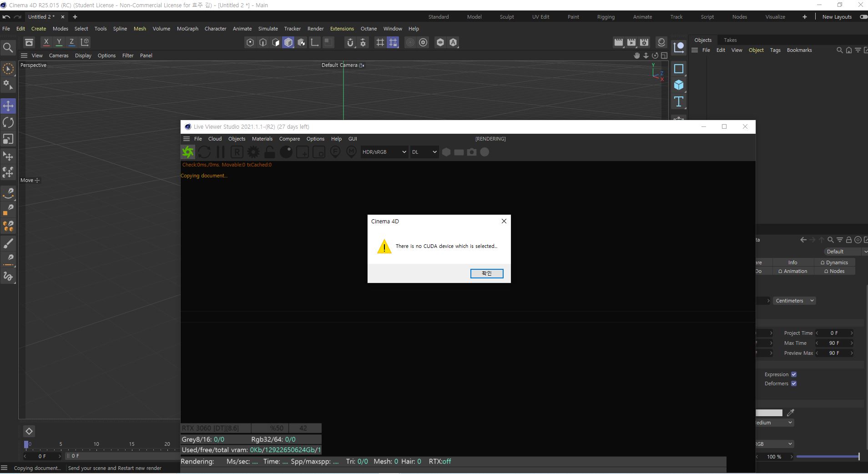Pause rendering in Live Viewer

pyautogui.click(x=221, y=152)
